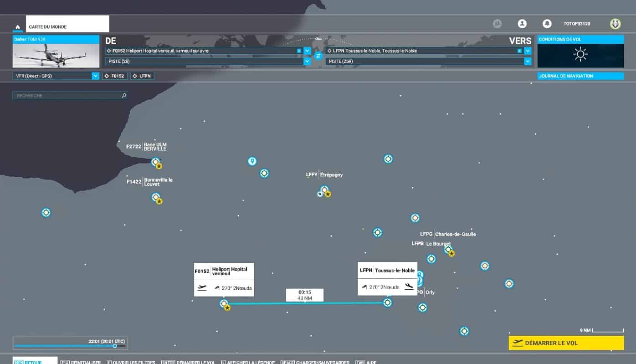The image size is (636, 364).
Task: Click the sun weather icon
Action: pos(580,55)
